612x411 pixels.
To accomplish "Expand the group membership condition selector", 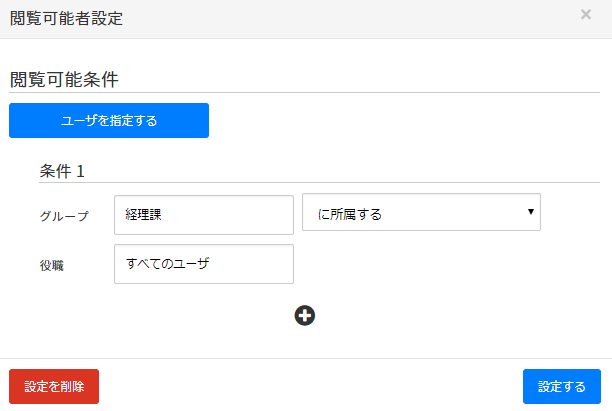I will (x=421, y=212).
